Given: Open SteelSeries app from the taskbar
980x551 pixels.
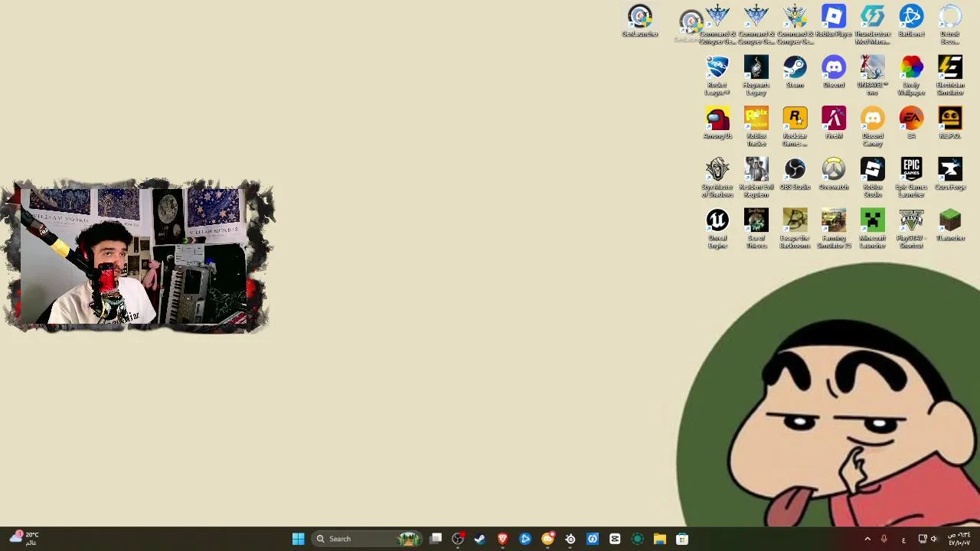Looking at the screenshot, I should (x=570, y=539).
